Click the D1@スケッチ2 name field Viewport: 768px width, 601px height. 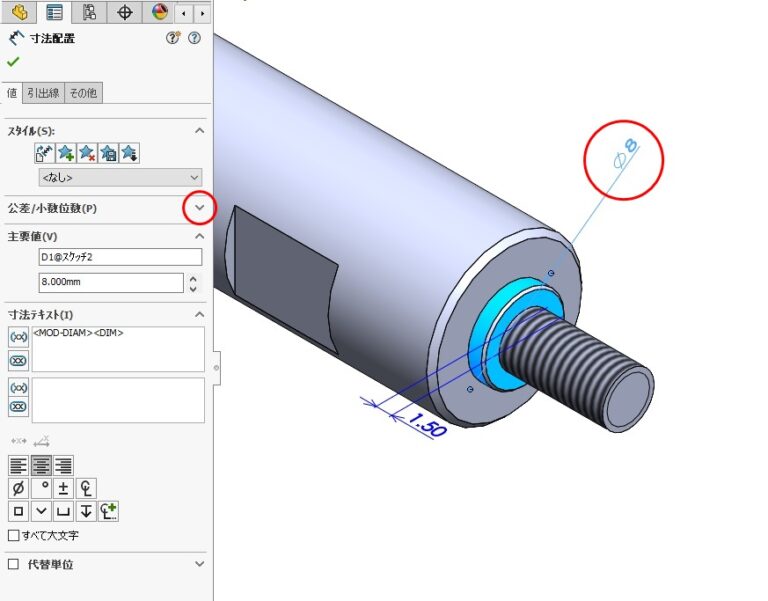(120, 257)
